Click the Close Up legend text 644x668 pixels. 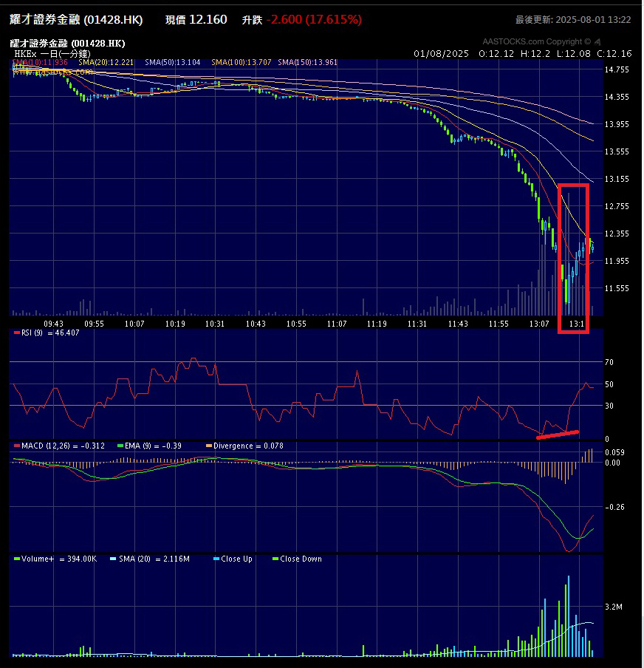[x=236, y=559]
